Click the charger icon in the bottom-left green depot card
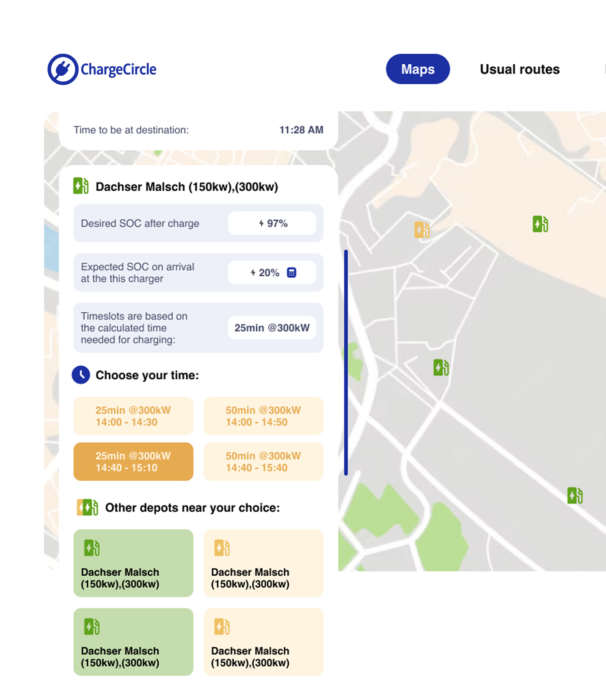606x700 pixels. 92,626
